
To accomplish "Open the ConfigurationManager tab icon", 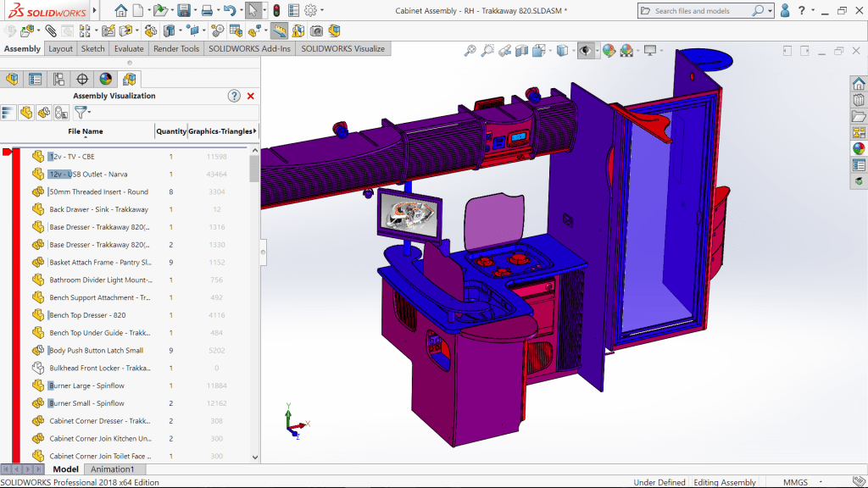I will [58, 80].
